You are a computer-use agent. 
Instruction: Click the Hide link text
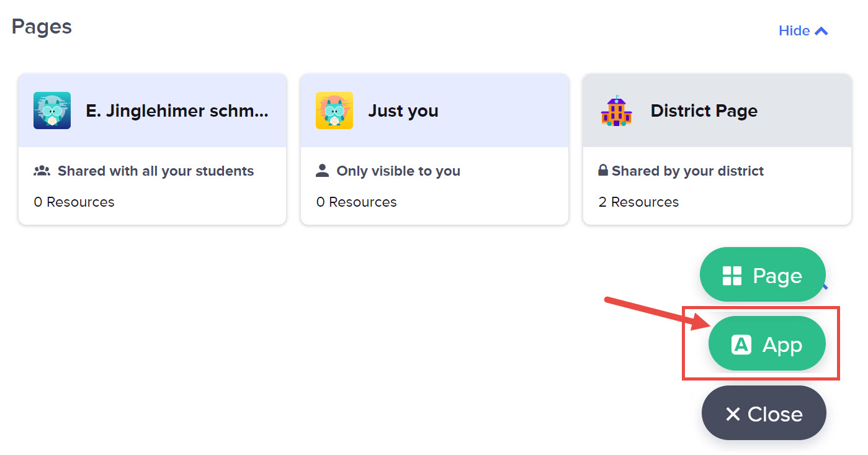(x=794, y=31)
